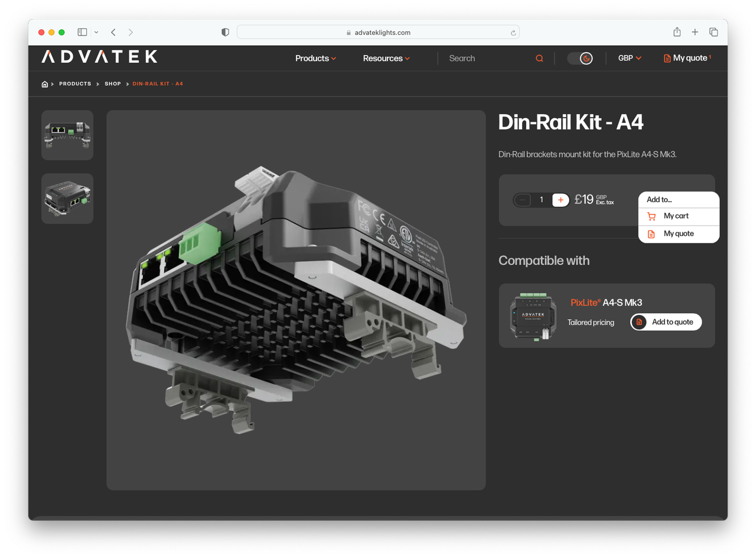Toggle dark mode using the header switch
The image size is (756, 558).
580,58
